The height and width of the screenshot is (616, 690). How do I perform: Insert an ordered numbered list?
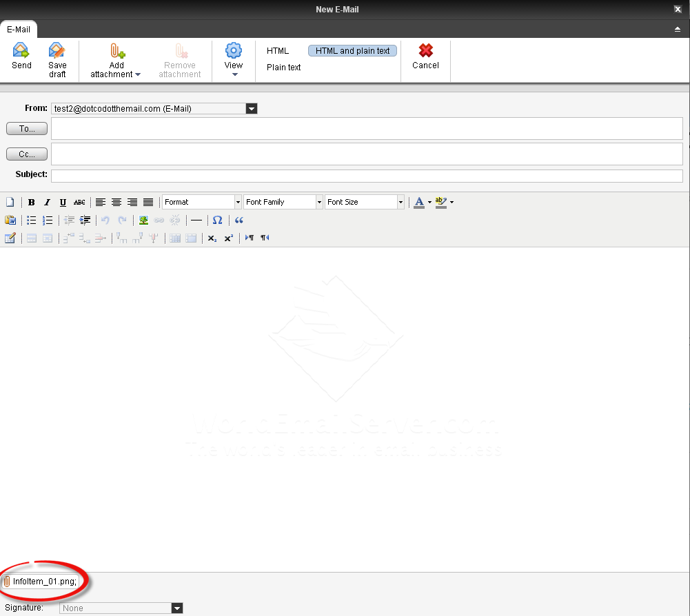[x=47, y=220]
